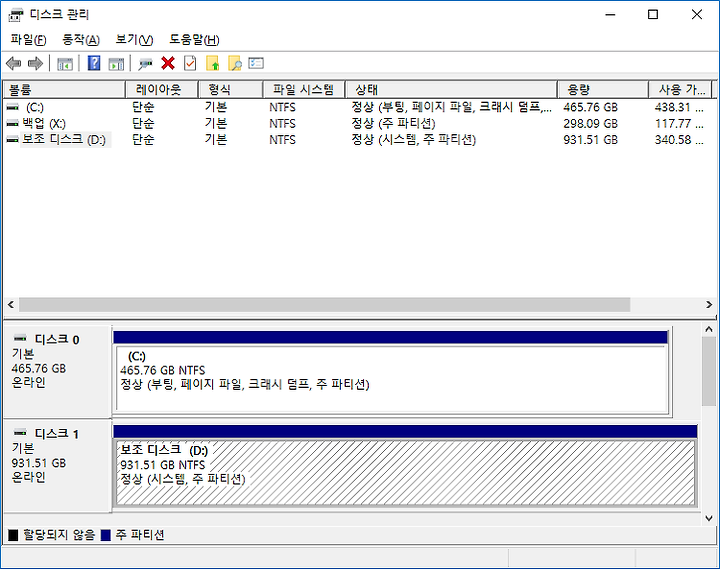Select the (C:) volume row

coord(359,107)
